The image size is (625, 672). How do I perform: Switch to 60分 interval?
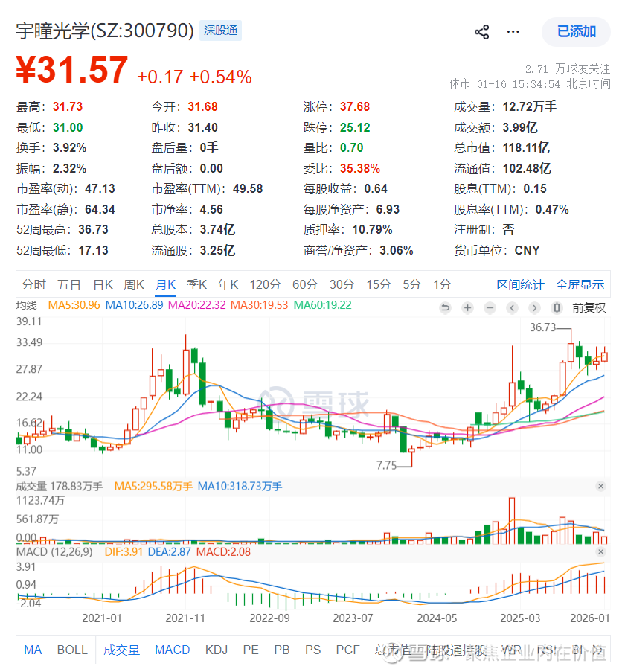pyautogui.click(x=305, y=284)
